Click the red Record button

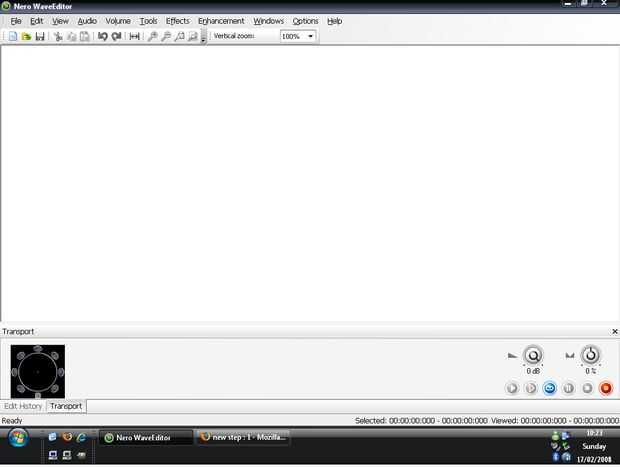(x=606, y=388)
